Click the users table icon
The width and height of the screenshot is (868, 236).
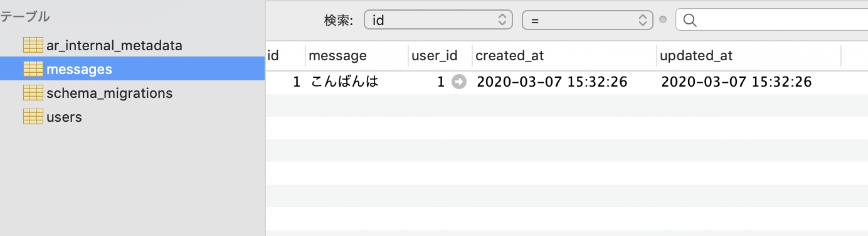[33, 117]
